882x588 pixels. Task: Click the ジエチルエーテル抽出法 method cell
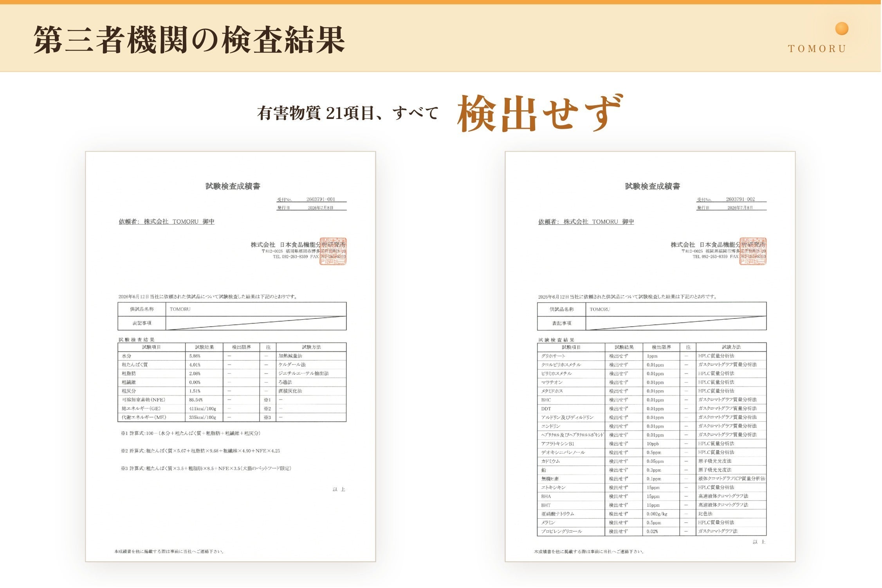pos(304,374)
